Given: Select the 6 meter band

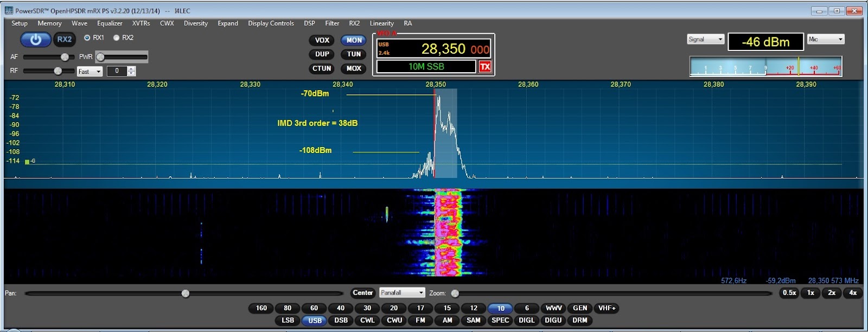Looking at the screenshot, I should pyautogui.click(x=527, y=308).
